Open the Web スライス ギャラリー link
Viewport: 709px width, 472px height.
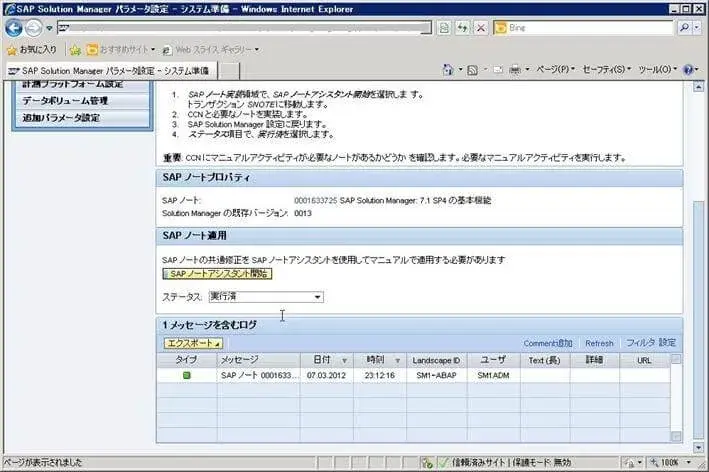[x=211, y=49]
